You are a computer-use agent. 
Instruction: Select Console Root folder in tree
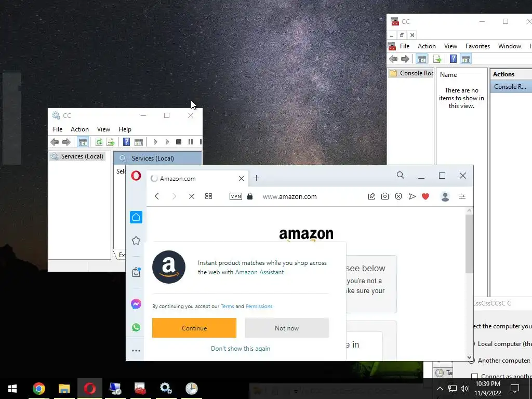pos(411,73)
